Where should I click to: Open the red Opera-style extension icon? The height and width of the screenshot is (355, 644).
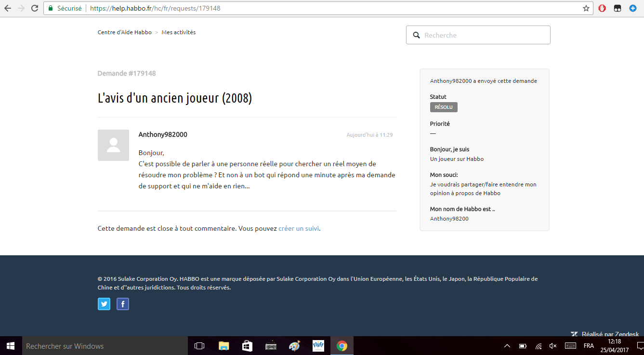(602, 8)
